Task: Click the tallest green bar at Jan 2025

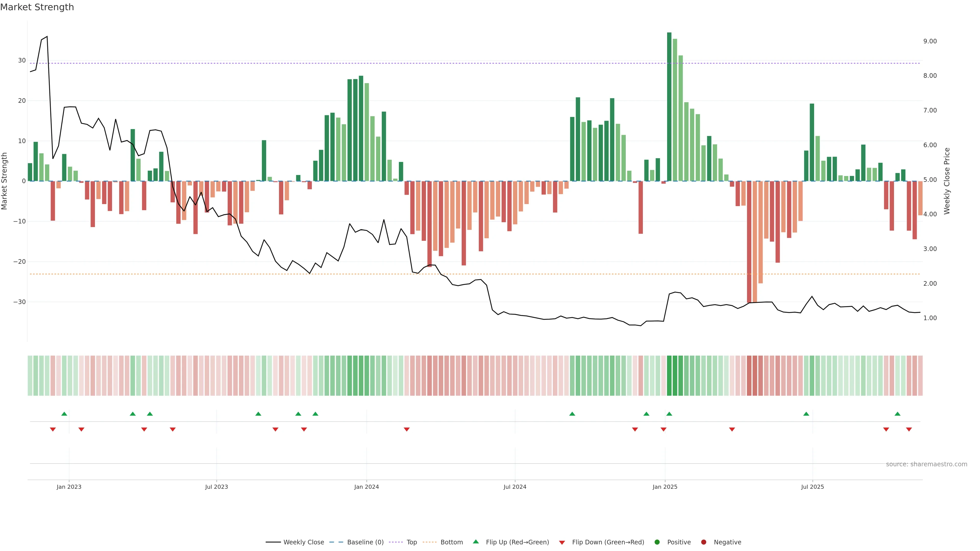Action: click(x=669, y=106)
